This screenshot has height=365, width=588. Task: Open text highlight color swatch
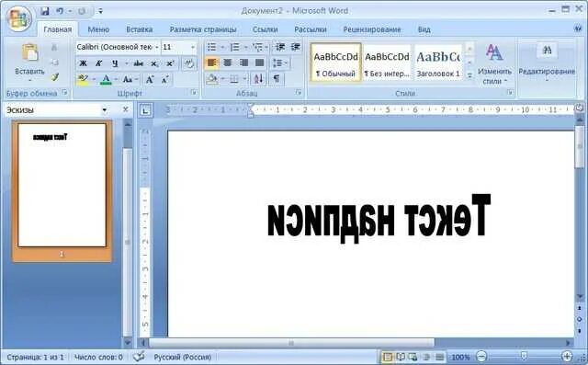pos(83,79)
